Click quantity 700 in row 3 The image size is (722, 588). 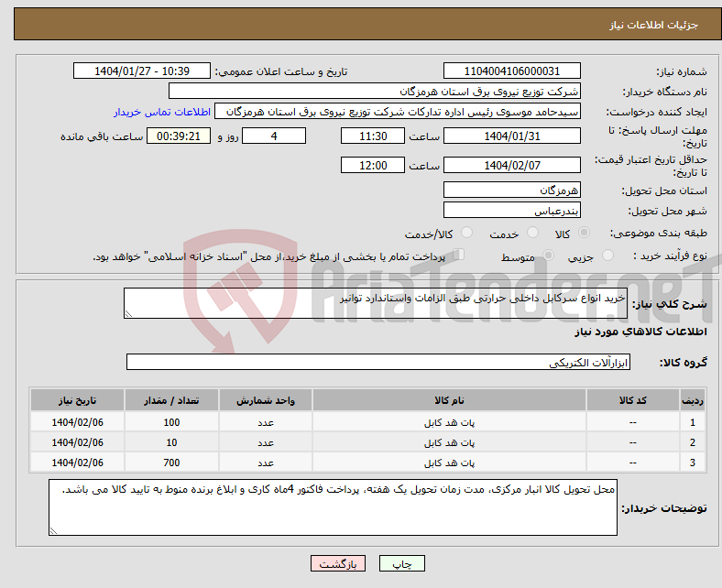coord(171,463)
